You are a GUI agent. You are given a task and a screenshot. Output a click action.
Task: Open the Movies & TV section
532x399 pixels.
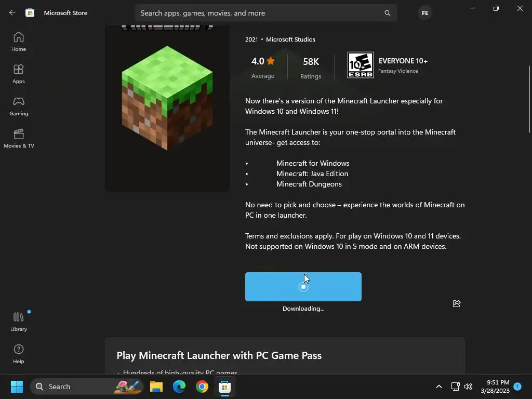point(19,138)
